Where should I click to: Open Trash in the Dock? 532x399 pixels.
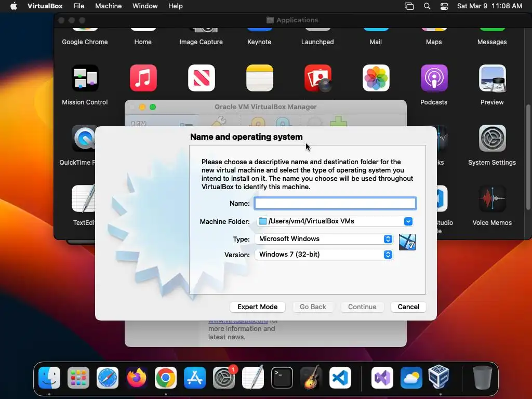483,378
